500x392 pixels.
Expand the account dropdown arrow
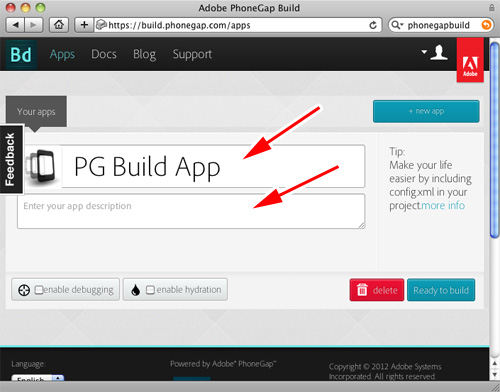[424, 52]
